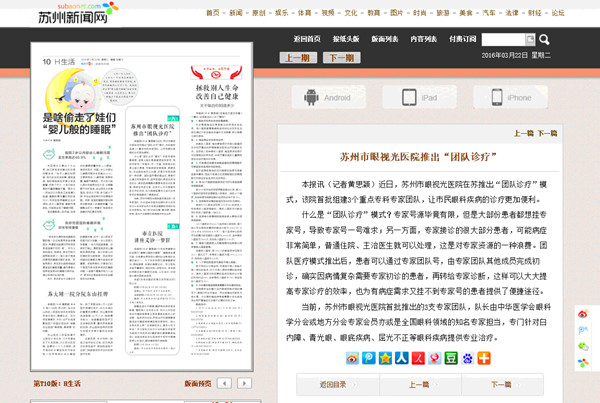The image size is (600, 403).
Task: Click the 下一期 next issue button
Action: tap(339, 57)
